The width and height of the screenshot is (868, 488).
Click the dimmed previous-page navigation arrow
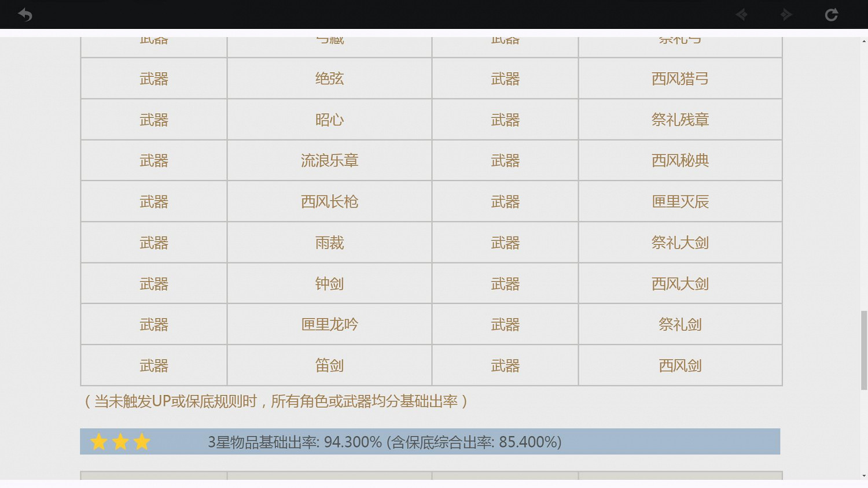tap(741, 14)
